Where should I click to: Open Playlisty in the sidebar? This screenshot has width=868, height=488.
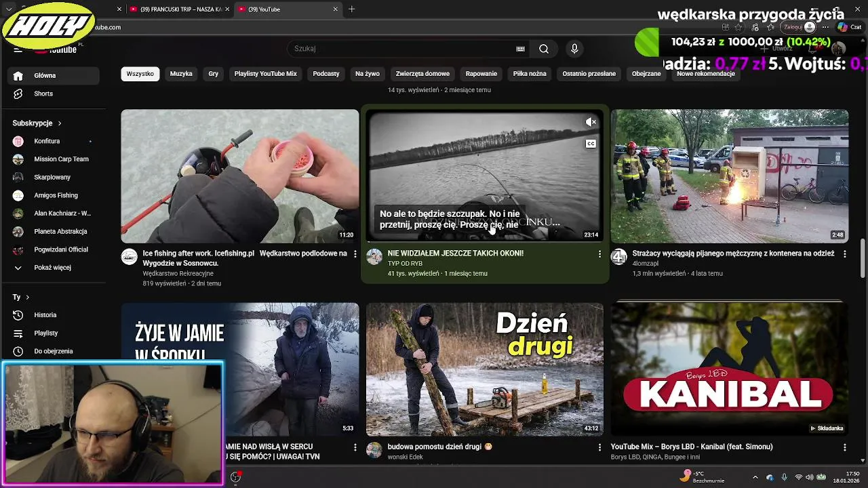tap(54, 333)
